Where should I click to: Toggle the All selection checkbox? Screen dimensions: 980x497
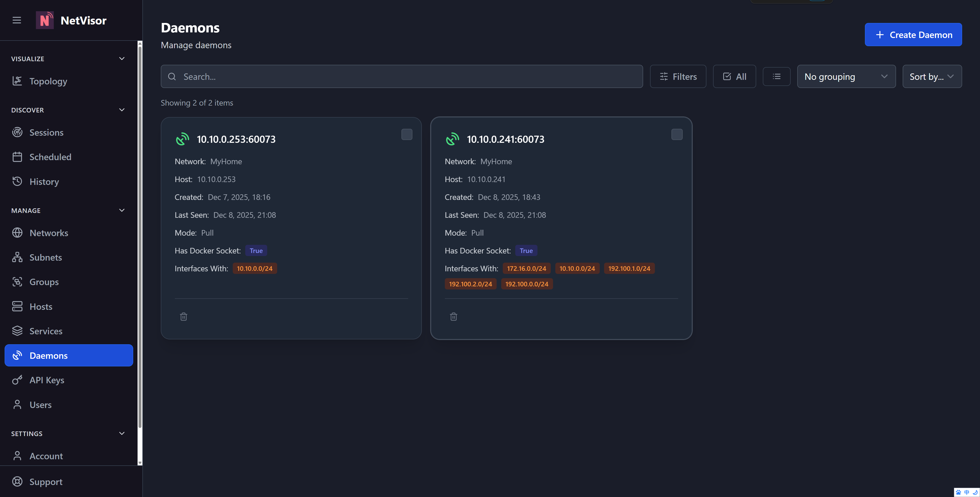tap(734, 77)
